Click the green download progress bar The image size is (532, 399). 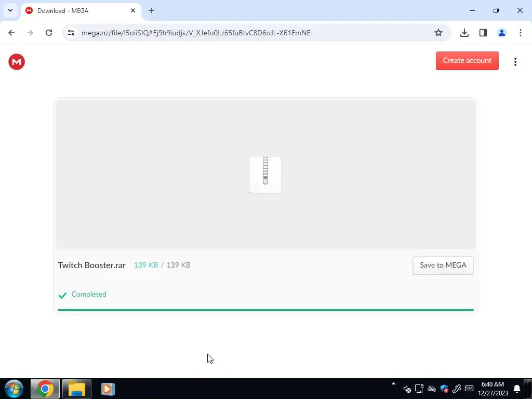(x=265, y=310)
